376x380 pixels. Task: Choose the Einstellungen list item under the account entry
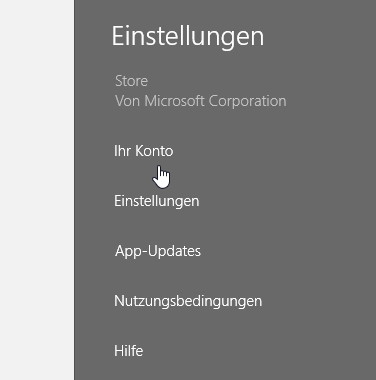pyautogui.click(x=157, y=201)
